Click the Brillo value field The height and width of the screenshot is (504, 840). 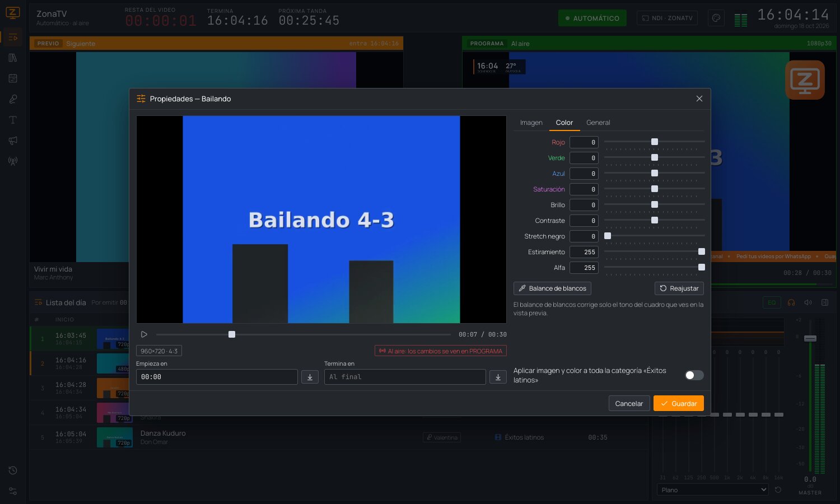(x=584, y=205)
